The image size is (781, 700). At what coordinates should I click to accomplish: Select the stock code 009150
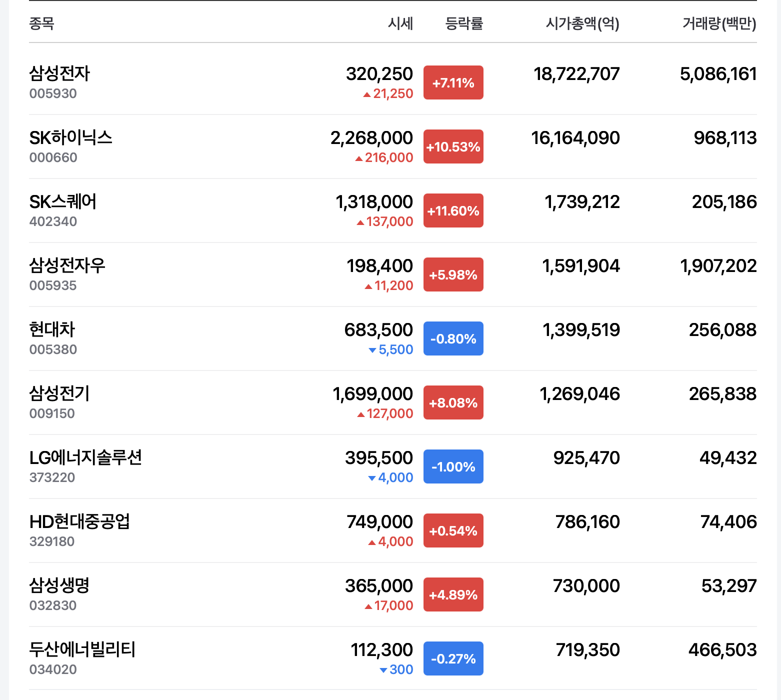(x=52, y=413)
